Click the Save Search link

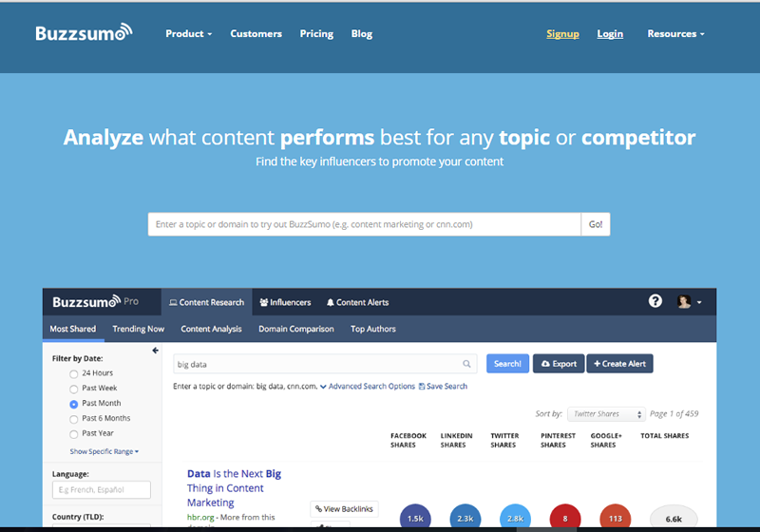[443, 386]
